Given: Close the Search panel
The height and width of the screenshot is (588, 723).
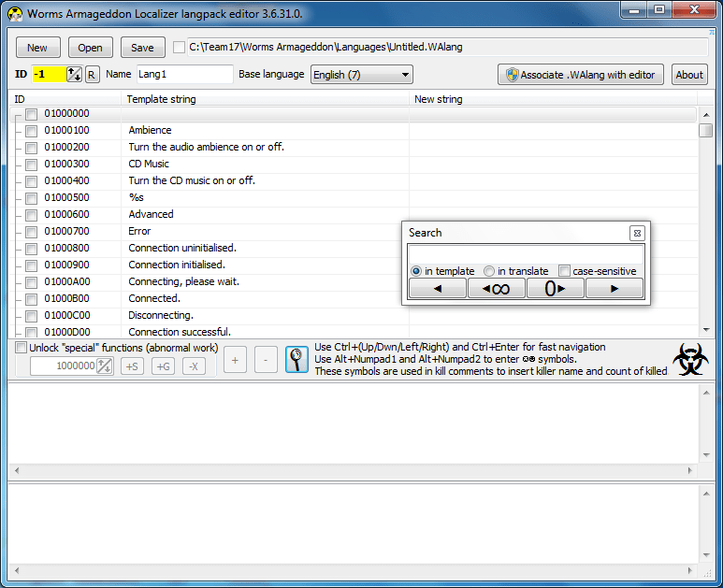Looking at the screenshot, I should coord(637,233).
